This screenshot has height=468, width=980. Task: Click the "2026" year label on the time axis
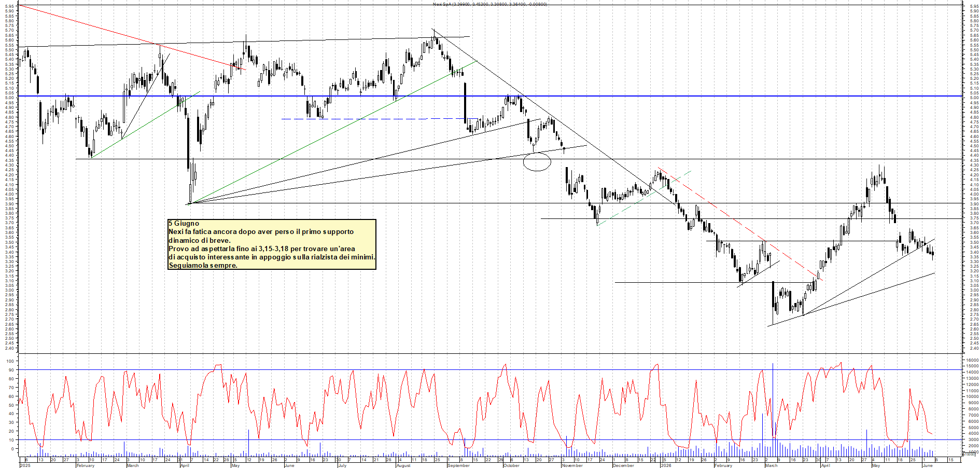pos(666,465)
